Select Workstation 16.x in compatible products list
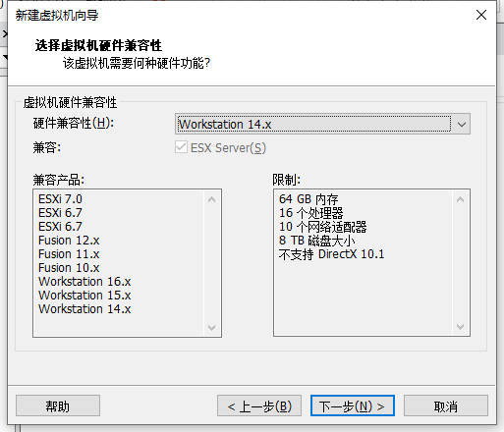This screenshot has width=504, height=432. (x=84, y=282)
